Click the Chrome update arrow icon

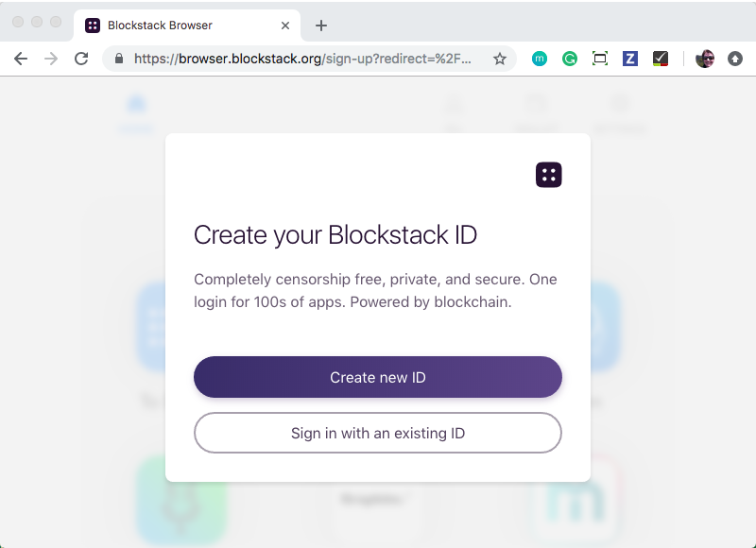pyautogui.click(x=735, y=59)
